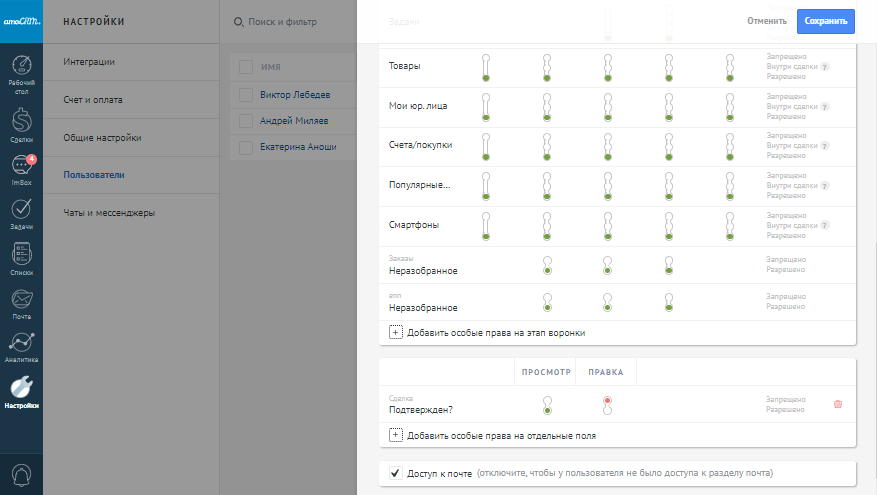The image size is (877, 495).
Task: Open the Сделки section in sidebar
Action: pyautogui.click(x=21, y=124)
